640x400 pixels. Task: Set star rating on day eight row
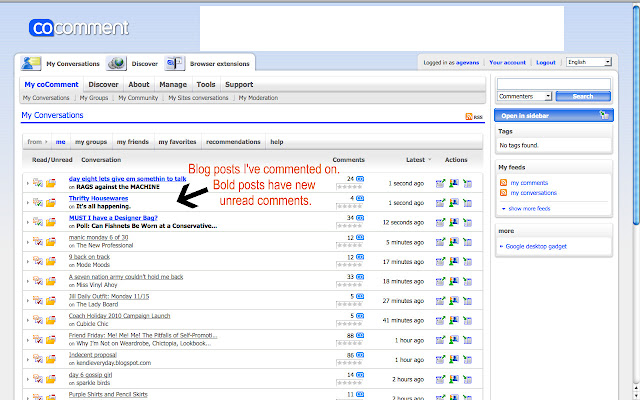click(x=349, y=187)
